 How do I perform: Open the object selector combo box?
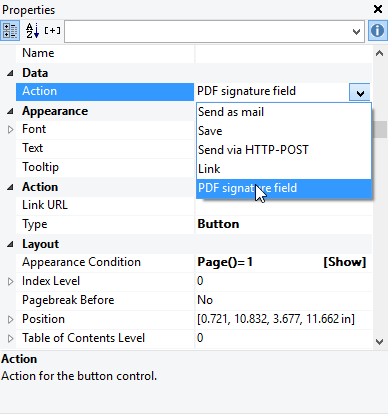214,31
